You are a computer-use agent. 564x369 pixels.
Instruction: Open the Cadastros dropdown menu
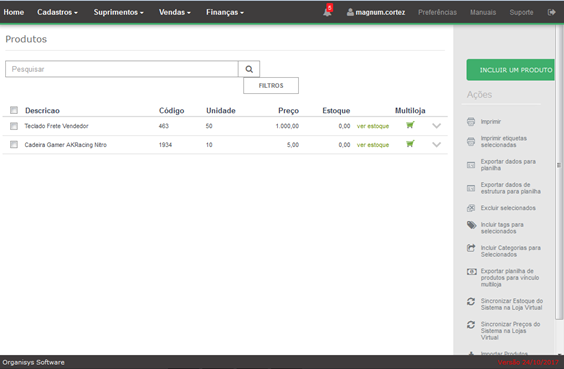pos(57,12)
